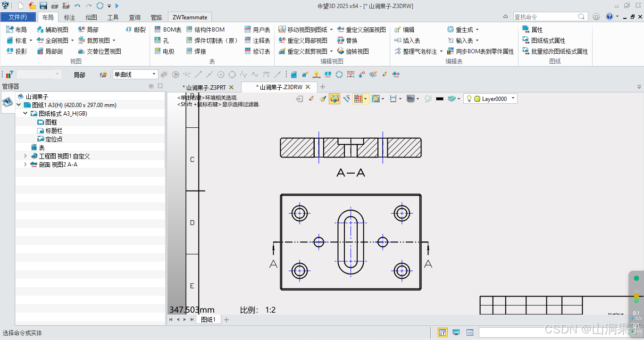Click the 编辑 edit table button
The height and width of the screenshot is (340, 644).
point(404,29)
